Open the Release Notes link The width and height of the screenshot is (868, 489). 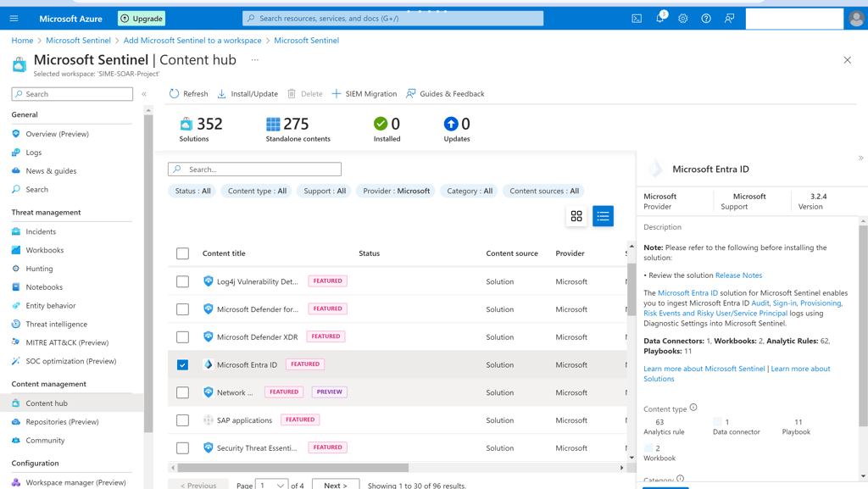(738, 275)
